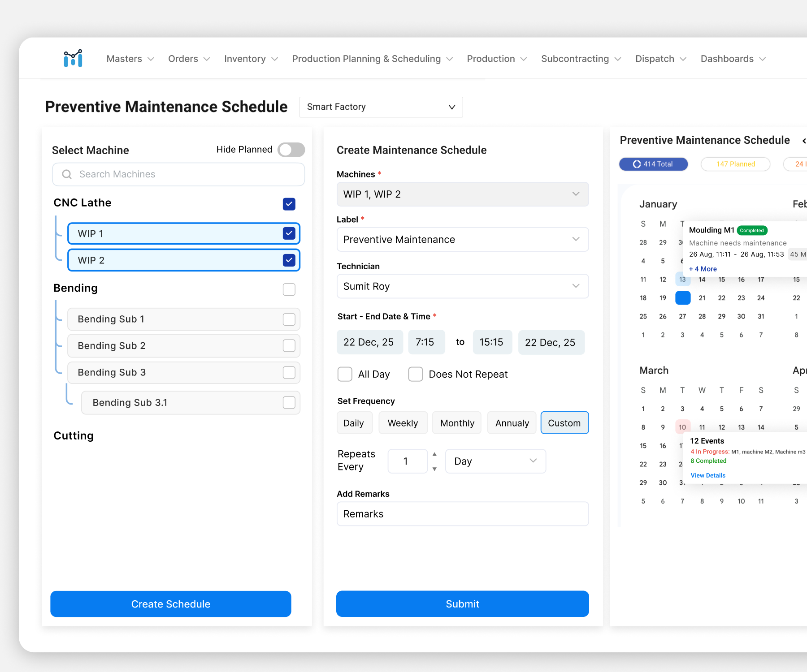Uncheck the CNC Lathe group checkbox
The height and width of the screenshot is (672, 807).
(x=289, y=204)
